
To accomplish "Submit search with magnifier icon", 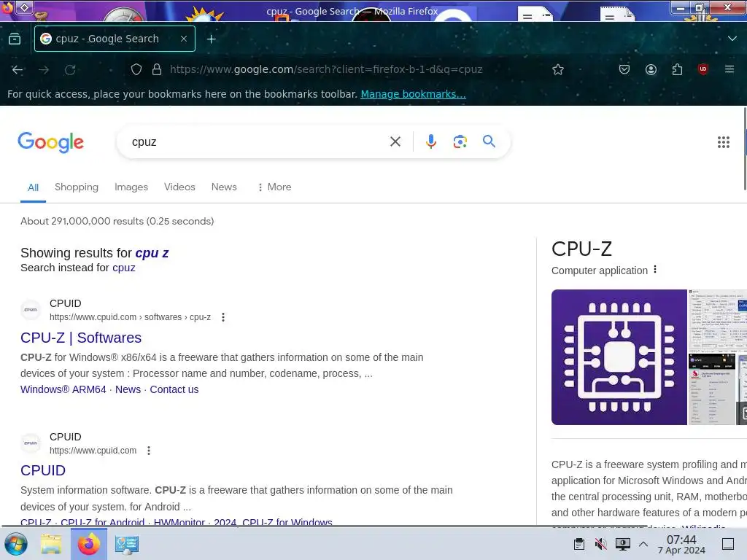I will [x=489, y=141].
